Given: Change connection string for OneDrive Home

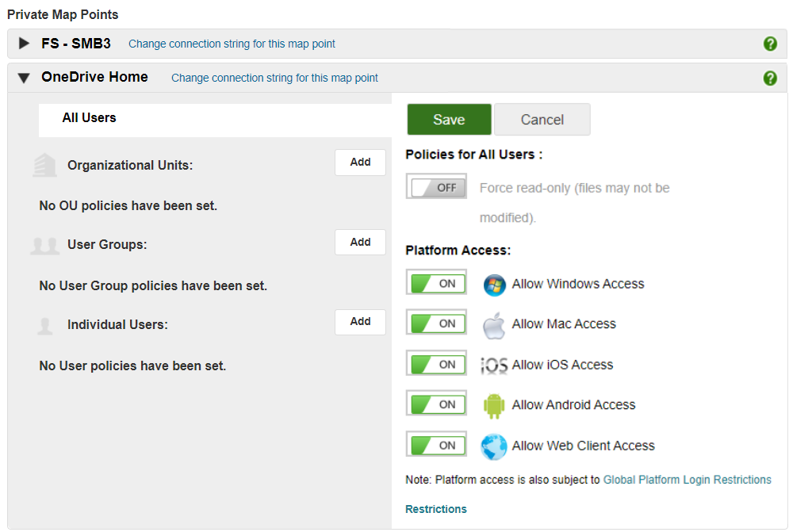Looking at the screenshot, I should [x=274, y=78].
